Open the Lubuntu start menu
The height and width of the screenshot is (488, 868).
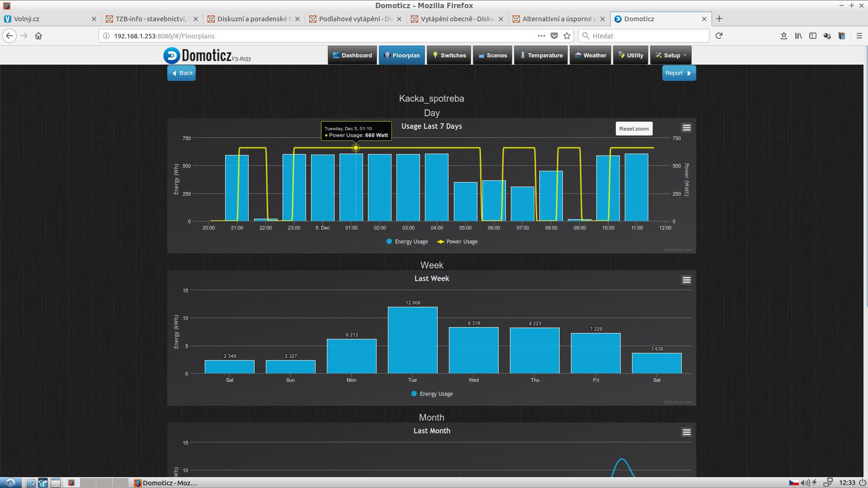tap(10, 483)
